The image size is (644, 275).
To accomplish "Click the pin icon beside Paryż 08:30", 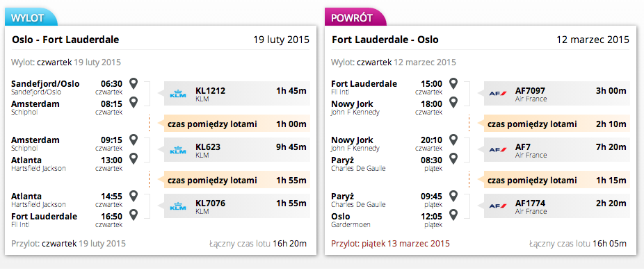I will pyautogui.click(x=453, y=158).
